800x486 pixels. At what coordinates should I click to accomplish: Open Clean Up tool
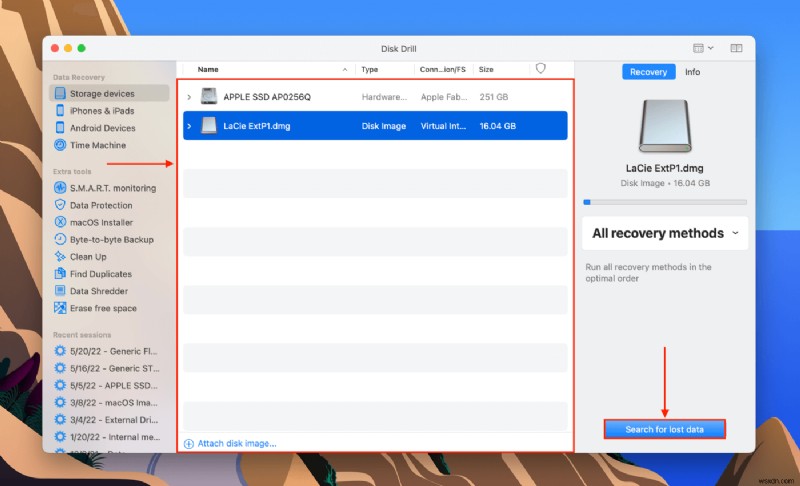88,257
